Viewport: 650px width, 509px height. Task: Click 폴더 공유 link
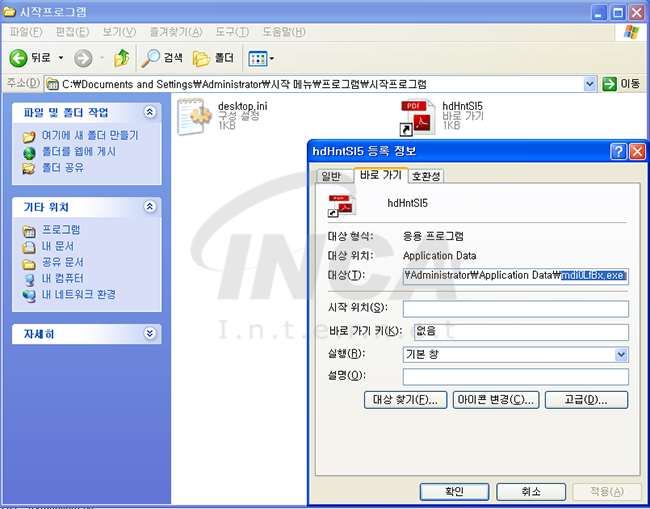63,168
